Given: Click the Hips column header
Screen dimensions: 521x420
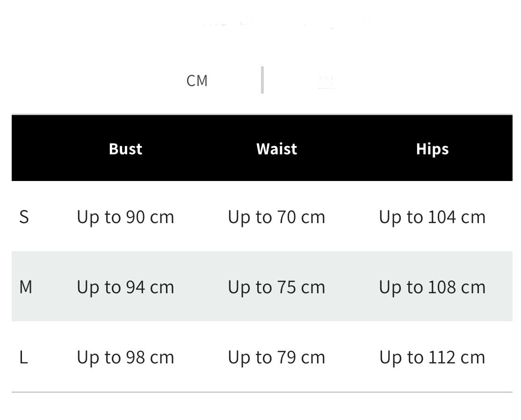Looking at the screenshot, I should 432,149.
